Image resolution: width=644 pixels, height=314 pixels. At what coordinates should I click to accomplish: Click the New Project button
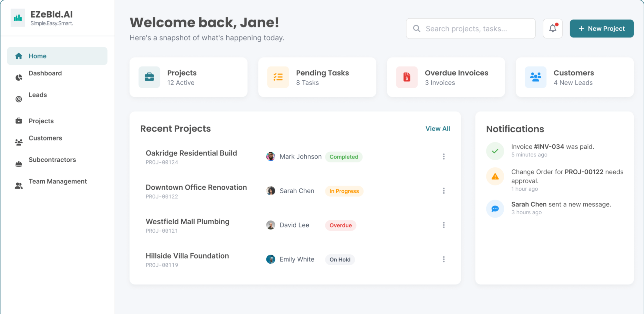(601, 28)
